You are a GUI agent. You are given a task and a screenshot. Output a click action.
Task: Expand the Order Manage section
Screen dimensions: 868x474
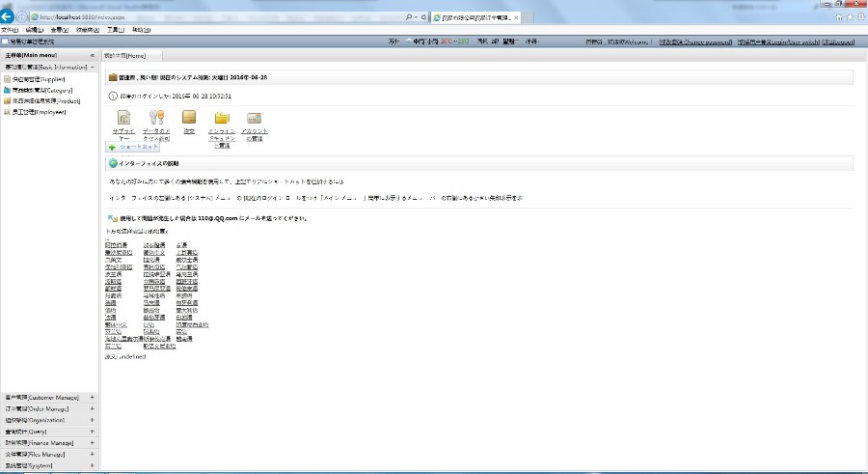tap(92, 408)
